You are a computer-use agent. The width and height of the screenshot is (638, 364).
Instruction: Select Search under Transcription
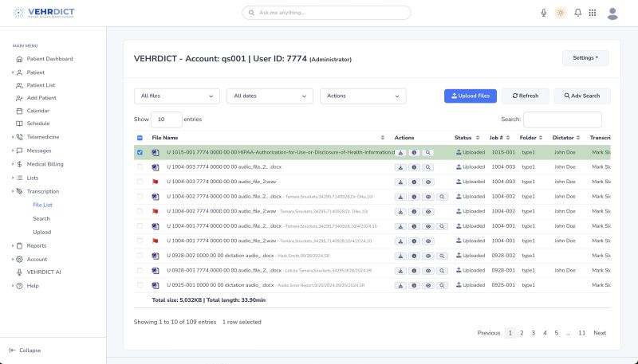pos(41,218)
